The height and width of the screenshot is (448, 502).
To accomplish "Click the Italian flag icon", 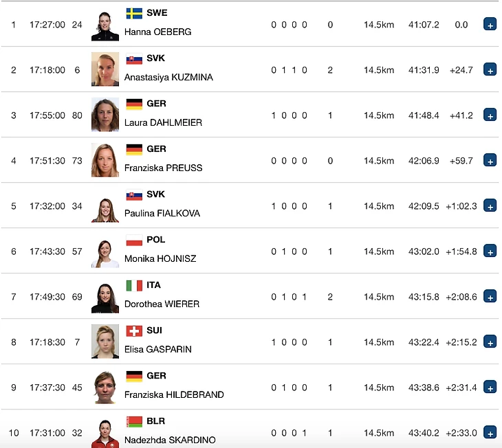I will (x=134, y=285).
